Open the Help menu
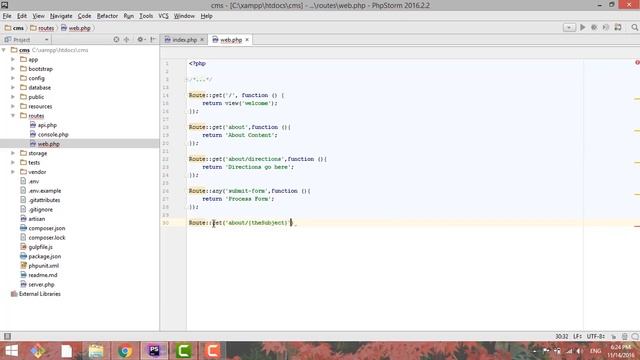This screenshot has height=360, width=640. [207, 16]
